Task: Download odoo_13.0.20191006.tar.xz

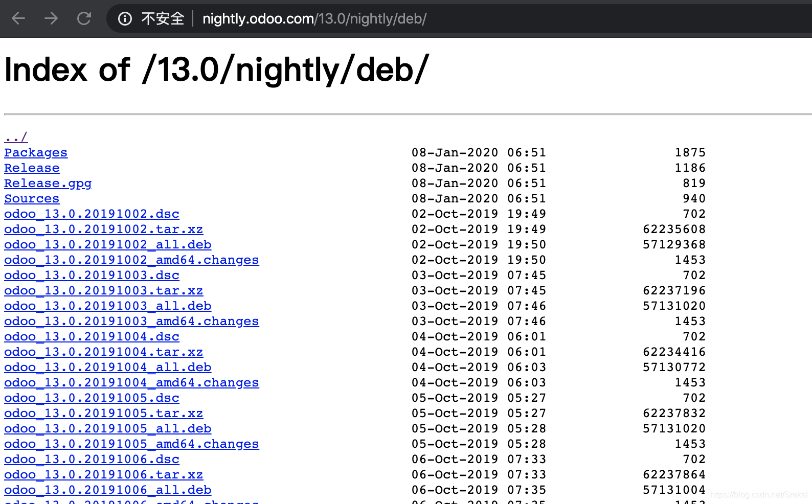Action: [104, 474]
